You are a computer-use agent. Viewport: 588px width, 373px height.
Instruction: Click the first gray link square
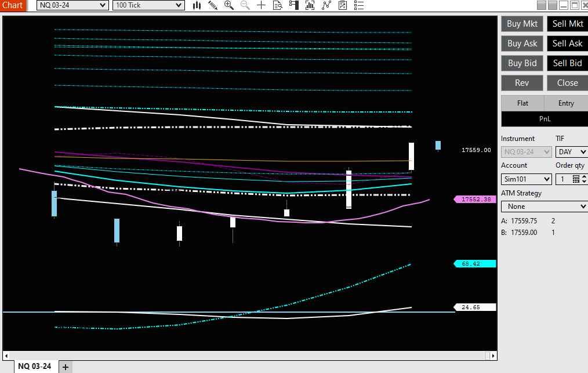click(x=542, y=5)
